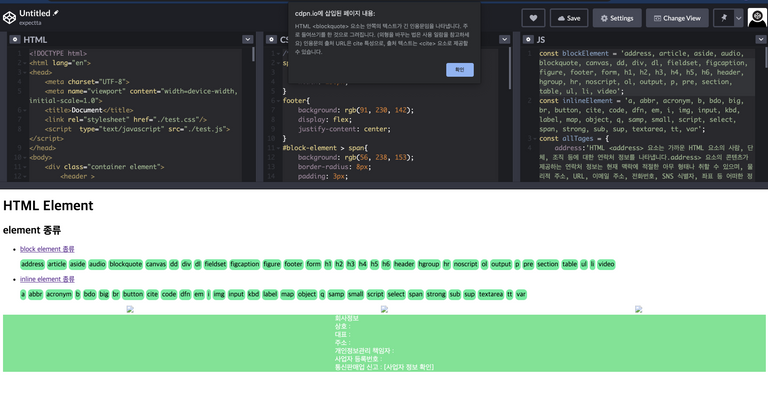Click the 'fieldset' tag

click(x=215, y=264)
